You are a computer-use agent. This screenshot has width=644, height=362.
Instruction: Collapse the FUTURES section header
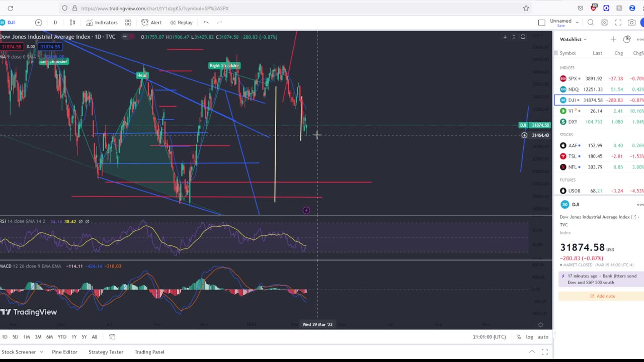click(568, 180)
